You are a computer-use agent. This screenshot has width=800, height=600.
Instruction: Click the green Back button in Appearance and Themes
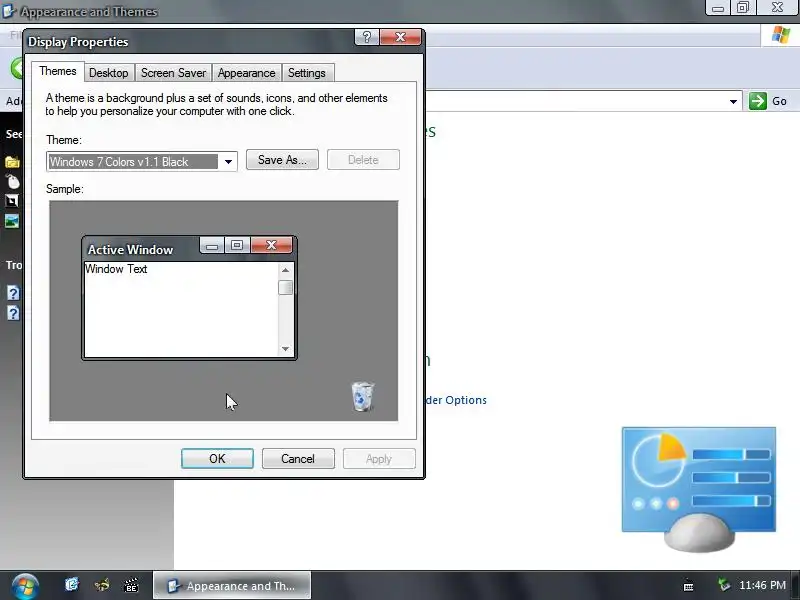[17, 68]
